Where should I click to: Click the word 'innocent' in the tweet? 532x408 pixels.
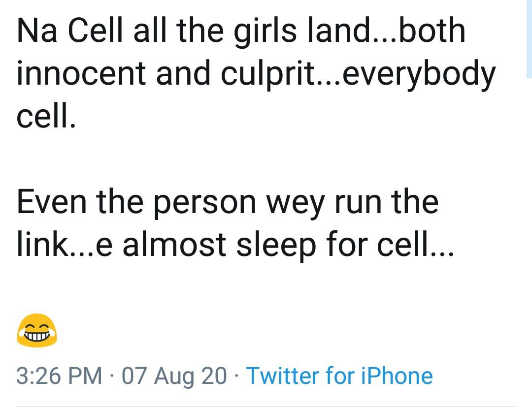[x=80, y=74]
